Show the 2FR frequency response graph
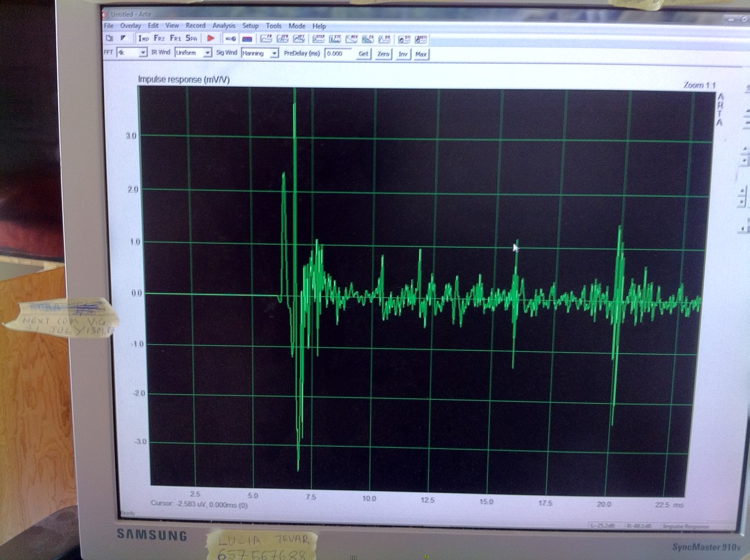 click(282, 39)
